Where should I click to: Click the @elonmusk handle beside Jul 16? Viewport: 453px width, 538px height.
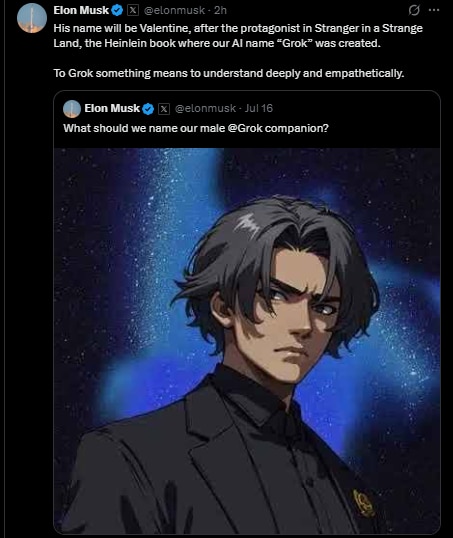point(205,108)
